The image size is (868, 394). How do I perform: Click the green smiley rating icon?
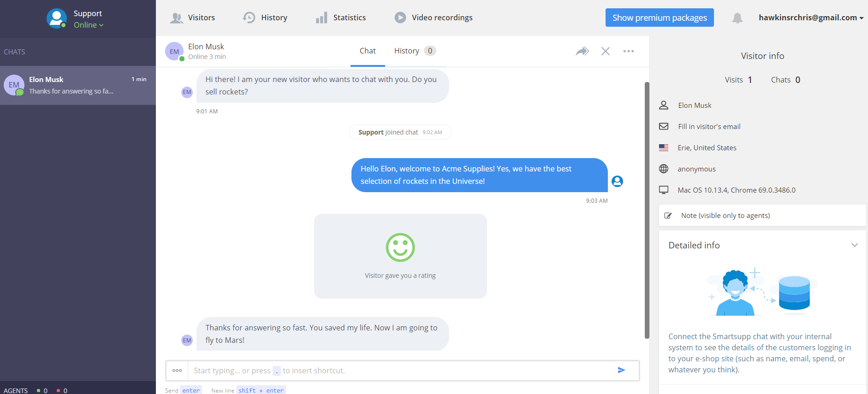point(400,247)
